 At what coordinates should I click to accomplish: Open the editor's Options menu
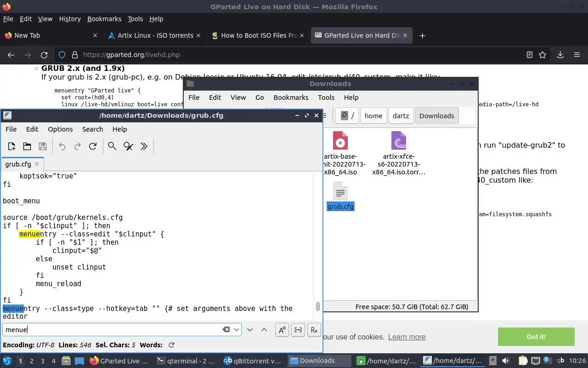click(60, 129)
